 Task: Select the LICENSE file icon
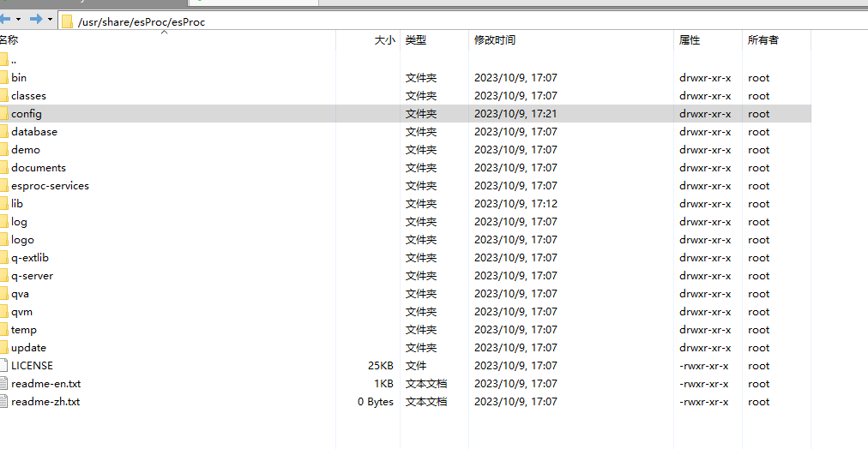click(x=4, y=366)
